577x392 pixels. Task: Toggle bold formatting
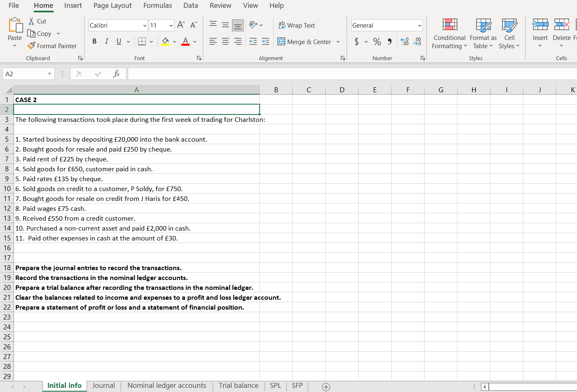pyautogui.click(x=94, y=41)
